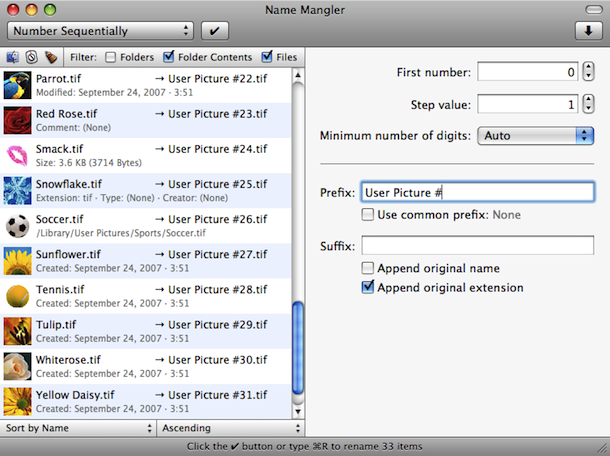Click the First number stepper arrows
Viewport: 610px width, 456px height.
pos(588,72)
